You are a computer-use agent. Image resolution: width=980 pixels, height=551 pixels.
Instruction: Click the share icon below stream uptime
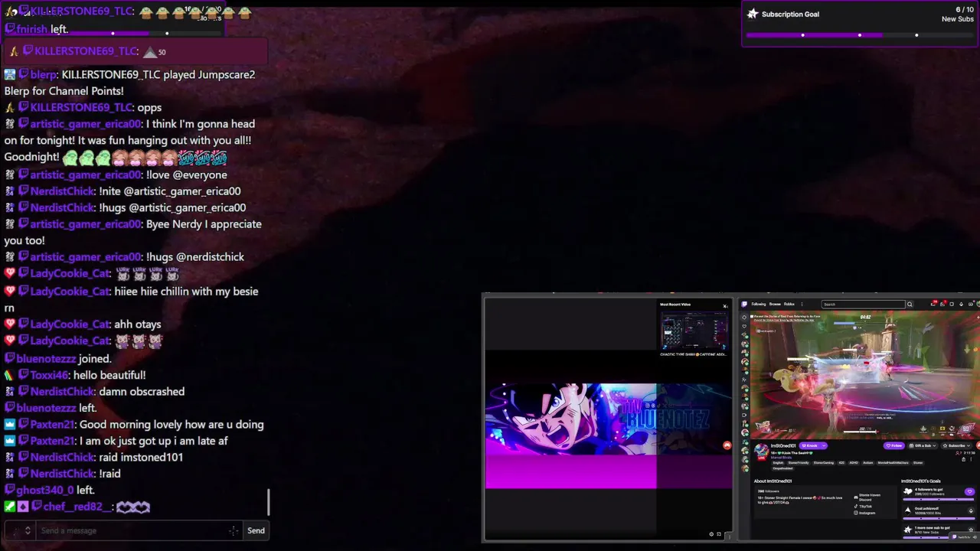pyautogui.click(x=964, y=459)
